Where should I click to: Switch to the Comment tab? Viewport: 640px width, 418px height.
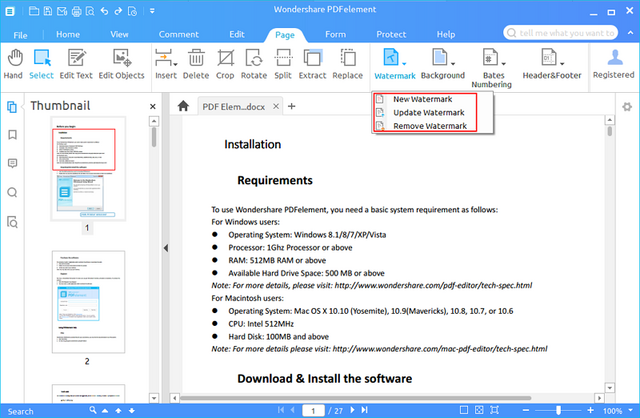(179, 35)
